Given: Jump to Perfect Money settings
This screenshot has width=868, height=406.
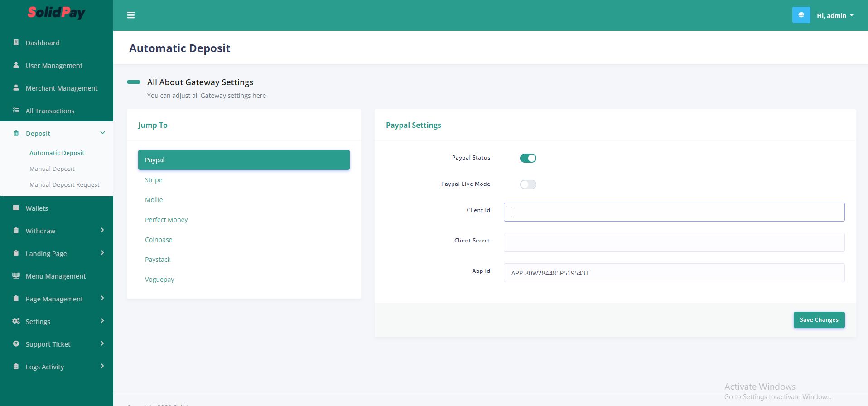Looking at the screenshot, I should click(x=166, y=220).
